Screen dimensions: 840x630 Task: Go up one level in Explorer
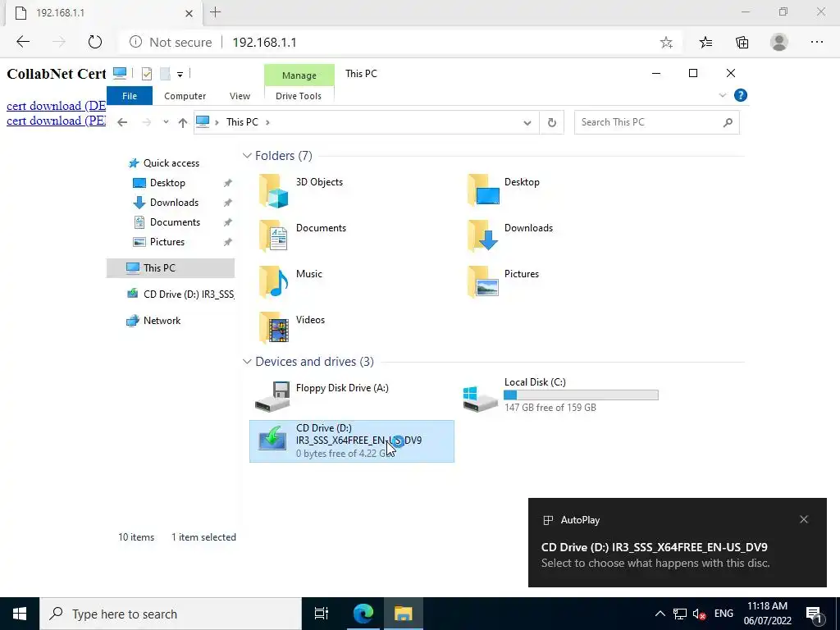pos(183,123)
